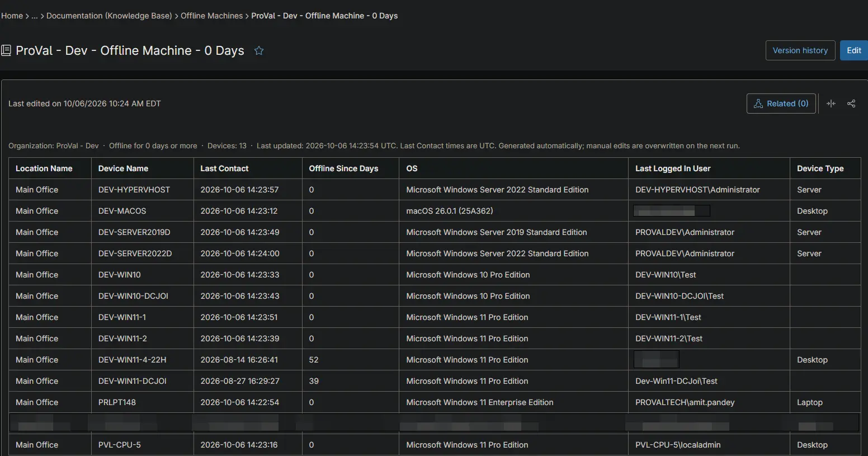
Task: Click macOS 26.0.1 (25A362) OS cell
Action: point(513,211)
